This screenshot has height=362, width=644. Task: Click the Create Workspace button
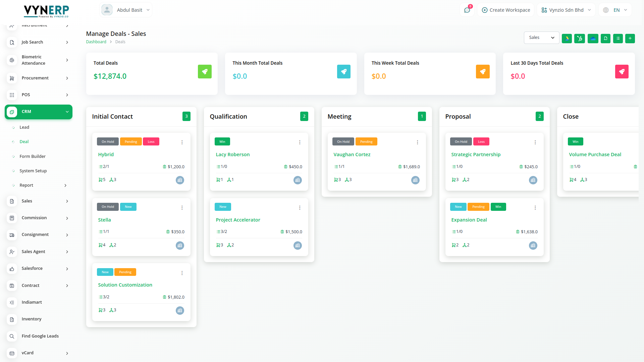(x=506, y=10)
